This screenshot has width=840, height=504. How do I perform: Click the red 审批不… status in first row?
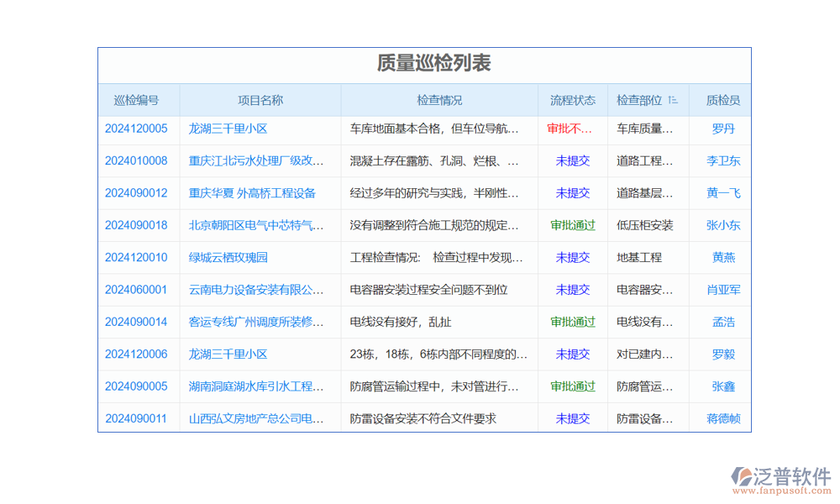coord(570,129)
